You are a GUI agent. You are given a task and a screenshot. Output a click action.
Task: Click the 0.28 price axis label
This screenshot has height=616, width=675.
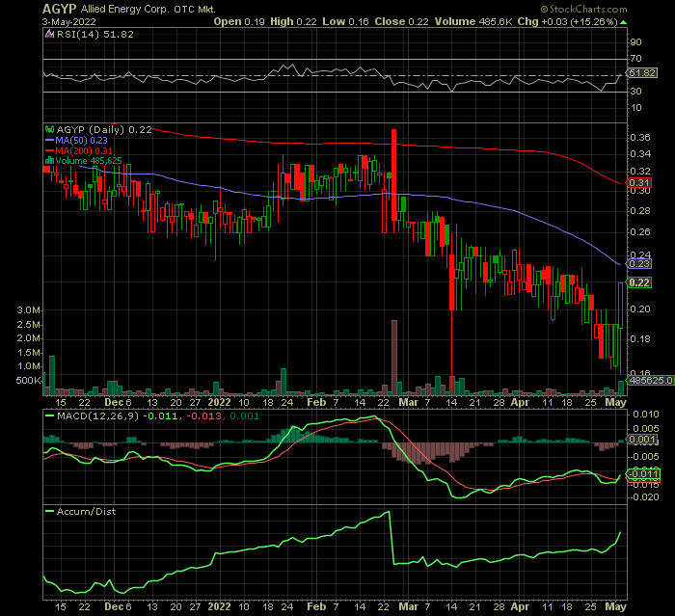pyautogui.click(x=640, y=210)
